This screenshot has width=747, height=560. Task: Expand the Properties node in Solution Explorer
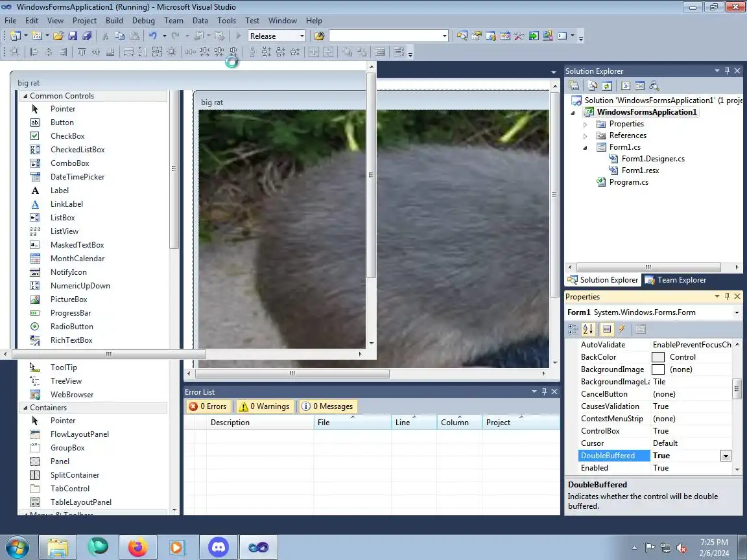[x=585, y=124]
